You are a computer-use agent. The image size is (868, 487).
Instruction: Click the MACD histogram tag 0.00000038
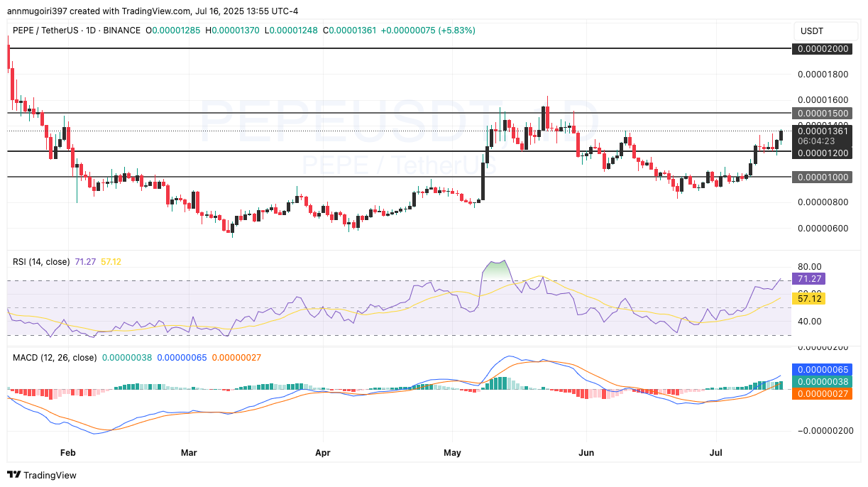(x=823, y=381)
